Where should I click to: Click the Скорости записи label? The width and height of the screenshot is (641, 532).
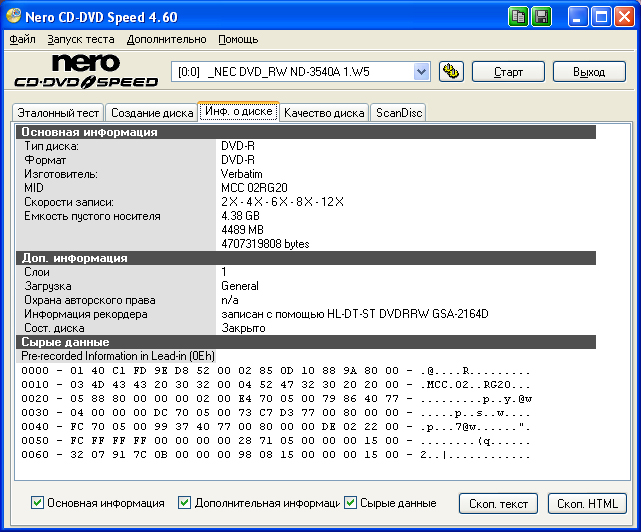pyautogui.click(x=69, y=202)
